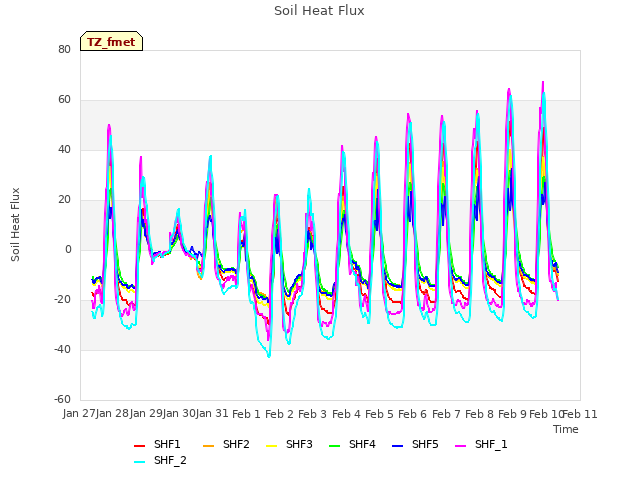Click the Jan 28 x-axis label
The height and width of the screenshot is (480, 640).
click(113, 414)
